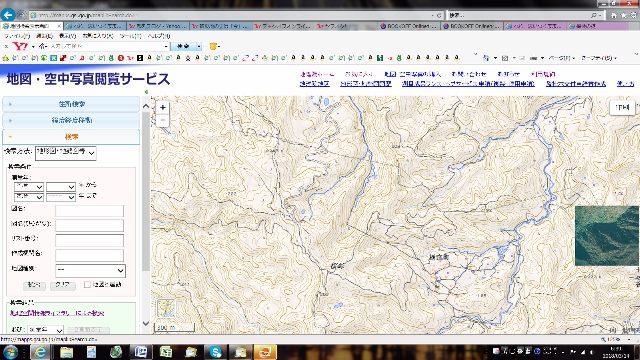Viewport: 640px width, 360px height.
Task: Open the overview mini-map icon
Action: [166, 309]
